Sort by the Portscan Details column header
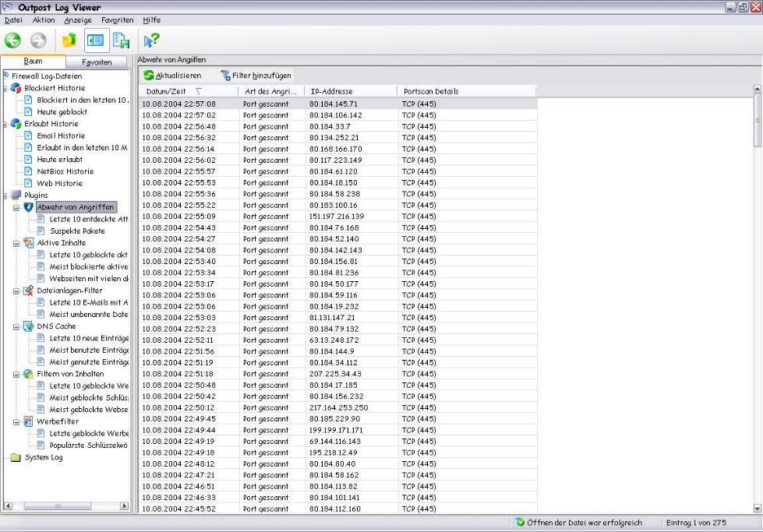This screenshot has height=532, width=763. pos(467,91)
